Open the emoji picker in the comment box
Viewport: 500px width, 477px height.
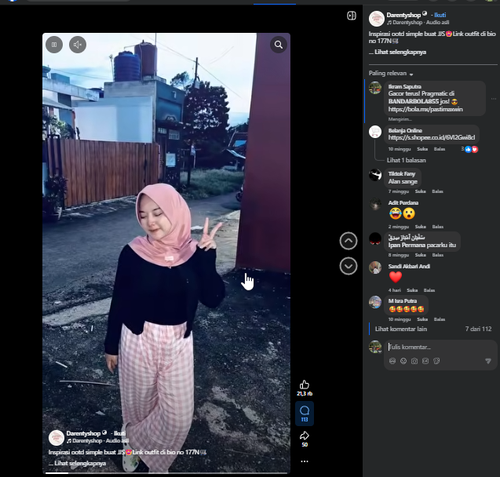tap(403, 361)
